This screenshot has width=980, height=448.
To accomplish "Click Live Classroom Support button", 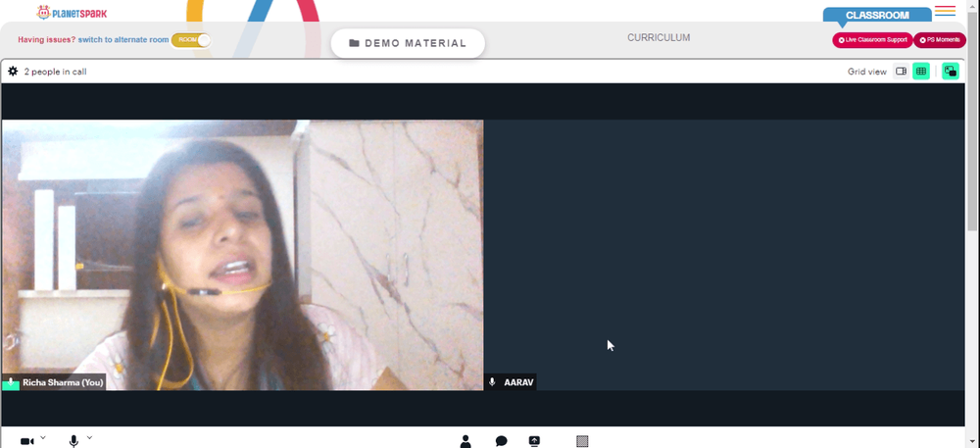I will (872, 40).
